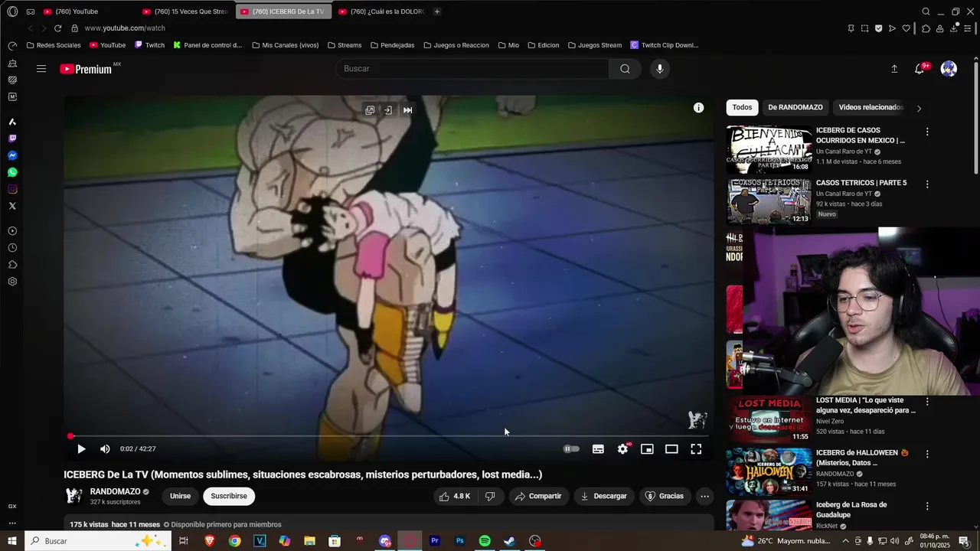
Task: Toggle theater mode view
Action: pos(671,449)
